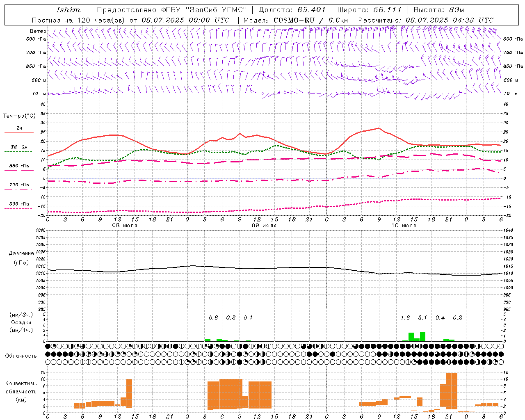Click the "Высота: 89м" header field
The height and width of the screenshot is (420, 525).
pyautogui.click(x=438, y=10)
